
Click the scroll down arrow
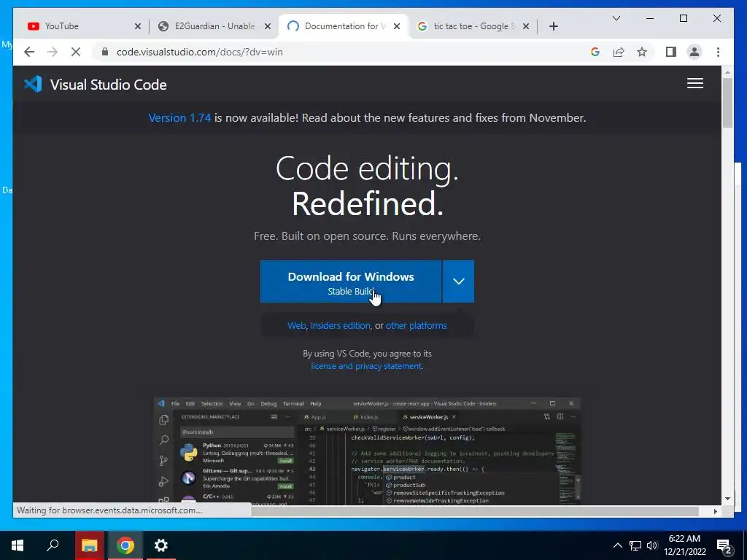pyautogui.click(x=727, y=499)
